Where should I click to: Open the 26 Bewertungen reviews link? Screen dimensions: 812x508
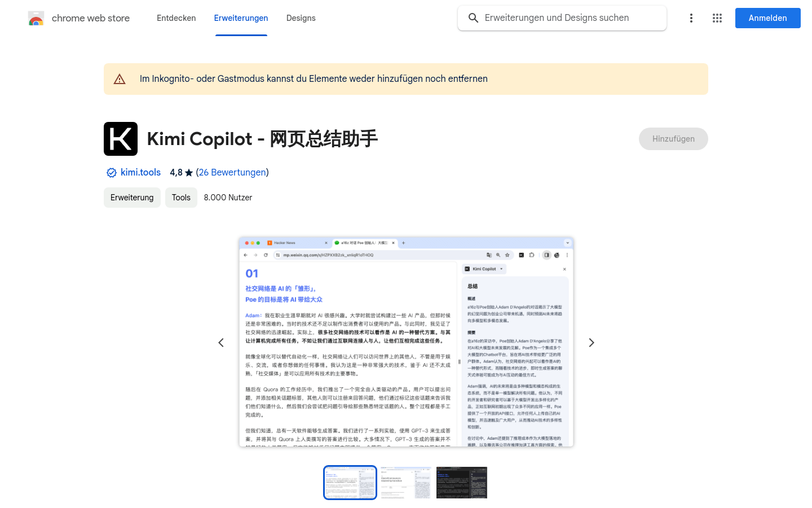[x=232, y=173]
